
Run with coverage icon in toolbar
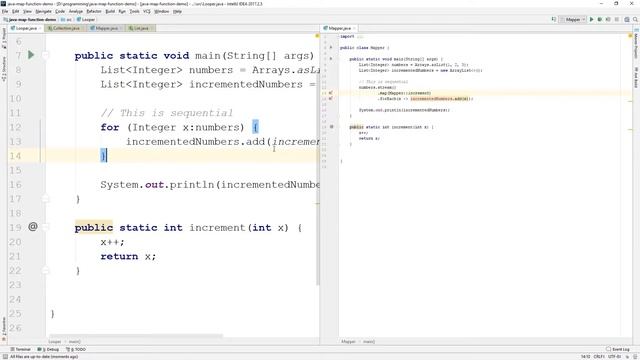tap(608, 19)
